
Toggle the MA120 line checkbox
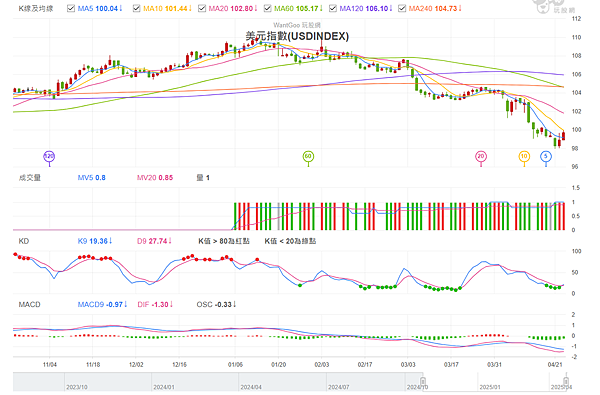[333, 8]
